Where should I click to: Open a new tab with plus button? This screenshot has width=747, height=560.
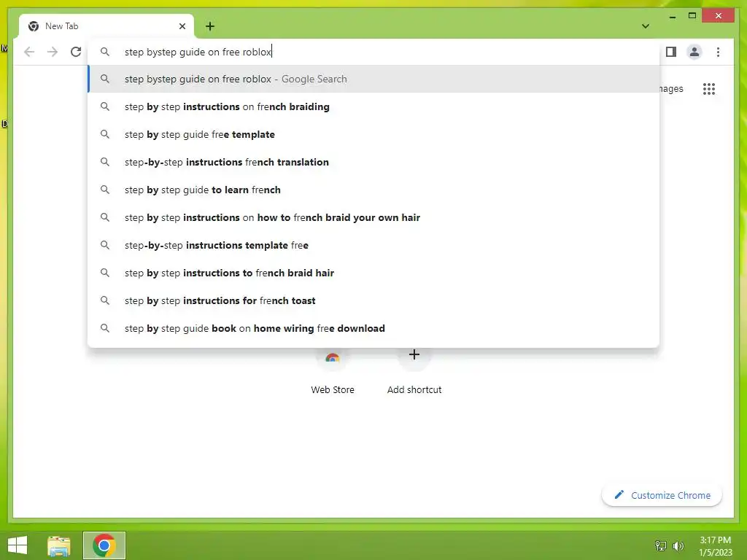210,26
